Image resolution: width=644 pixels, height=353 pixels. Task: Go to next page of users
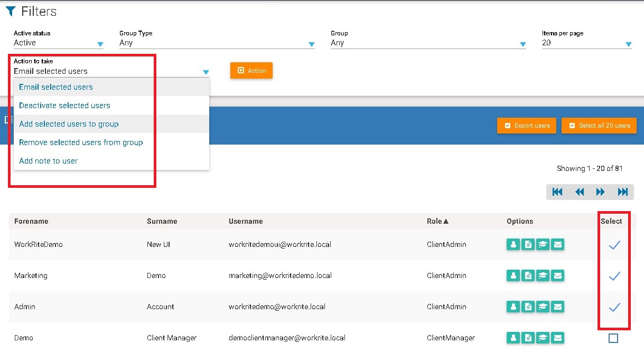(x=601, y=192)
